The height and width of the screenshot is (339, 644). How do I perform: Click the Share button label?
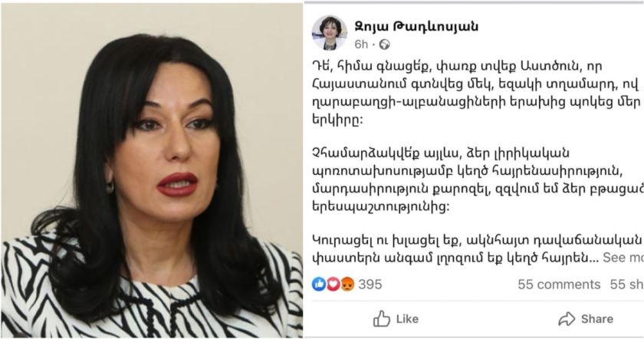click(x=596, y=319)
